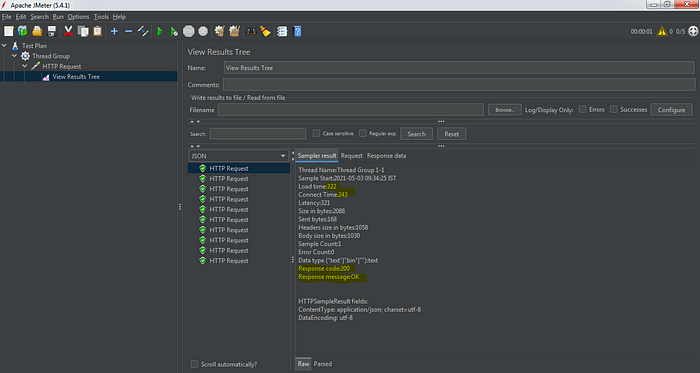Click the Response code:200 line
The image size is (700, 373).
point(324,269)
